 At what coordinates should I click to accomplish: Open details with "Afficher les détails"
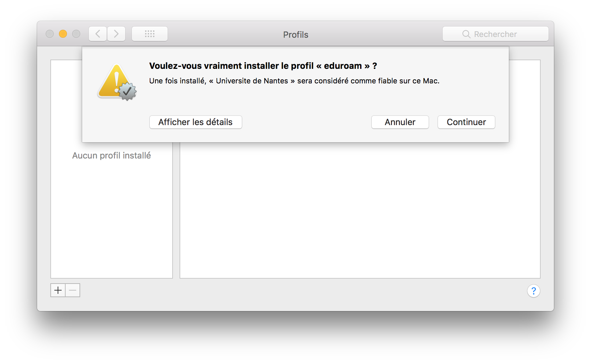coord(195,122)
